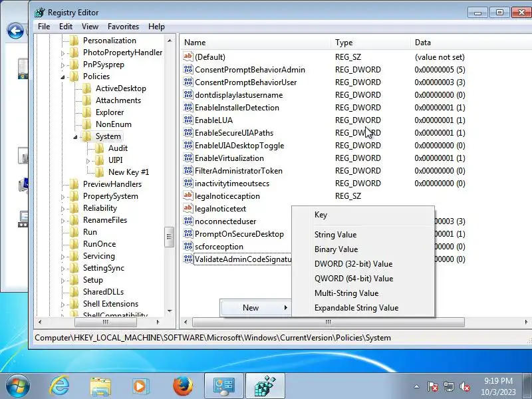This screenshot has width=532, height=399.
Task: Choose QWORD (64-bit) Value option
Action: coord(363,278)
